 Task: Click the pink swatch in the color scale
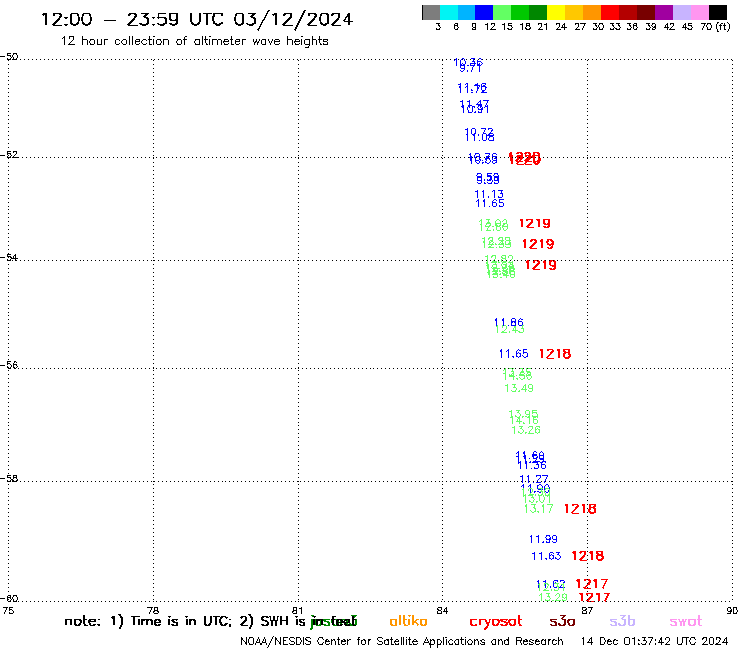click(x=699, y=12)
